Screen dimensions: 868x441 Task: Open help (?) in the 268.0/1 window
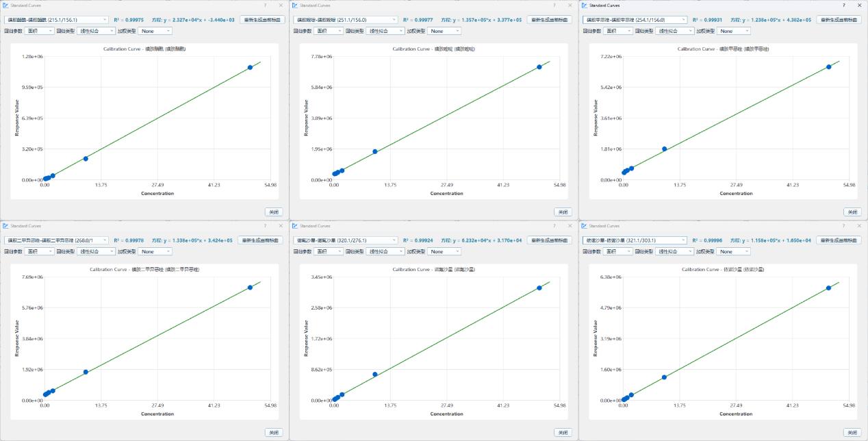[x=265, y=225]
